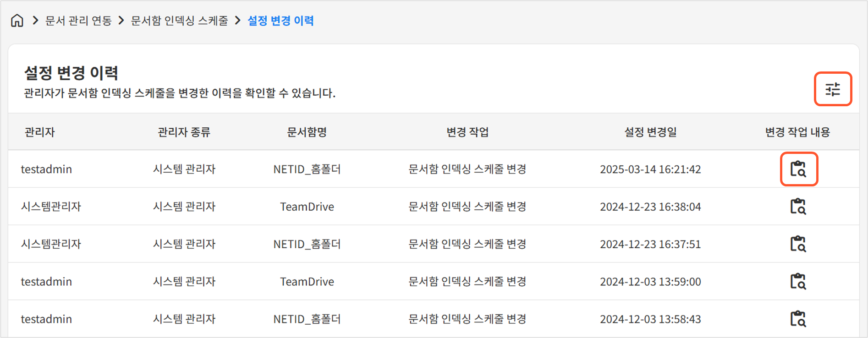Go to 문서함 인덱싱 스케줄 breadcrumb
This screenshot has width=868, height=338.
click(x=179, y=21)
